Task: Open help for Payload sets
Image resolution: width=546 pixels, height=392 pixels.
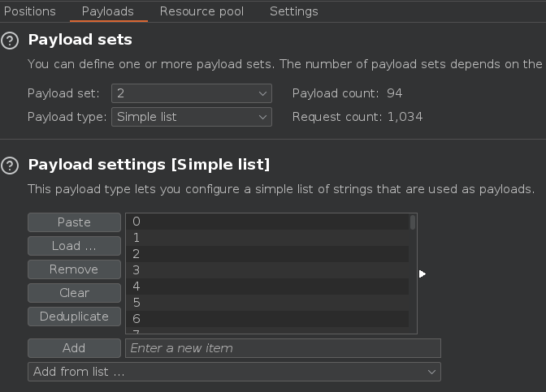Action: (x=10, y=41)
